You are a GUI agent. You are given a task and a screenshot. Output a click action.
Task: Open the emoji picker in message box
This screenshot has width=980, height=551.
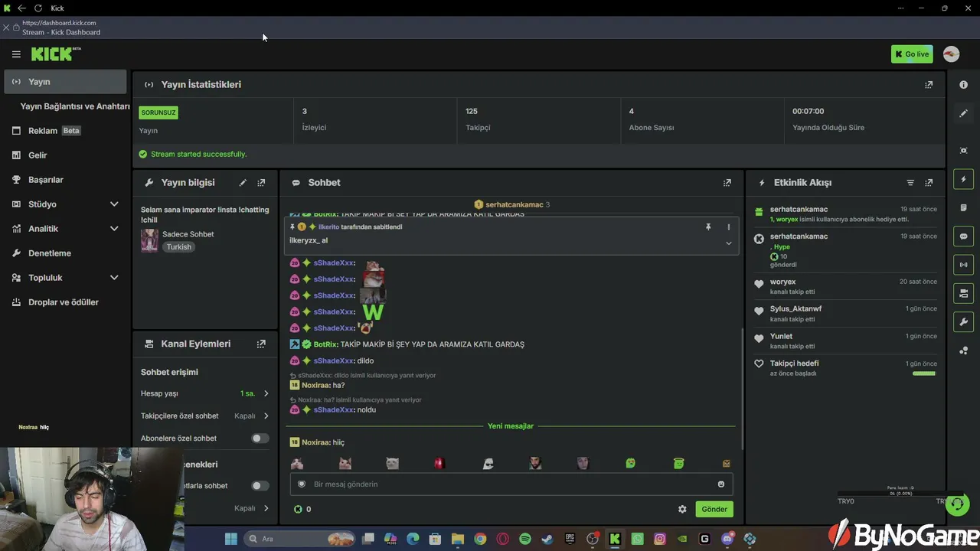pyautogui.click(x=721, y=484)
